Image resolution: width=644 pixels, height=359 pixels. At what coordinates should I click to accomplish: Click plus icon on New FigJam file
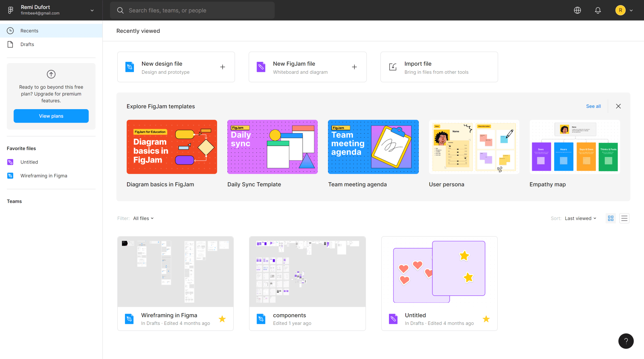(x=354, y=67)
